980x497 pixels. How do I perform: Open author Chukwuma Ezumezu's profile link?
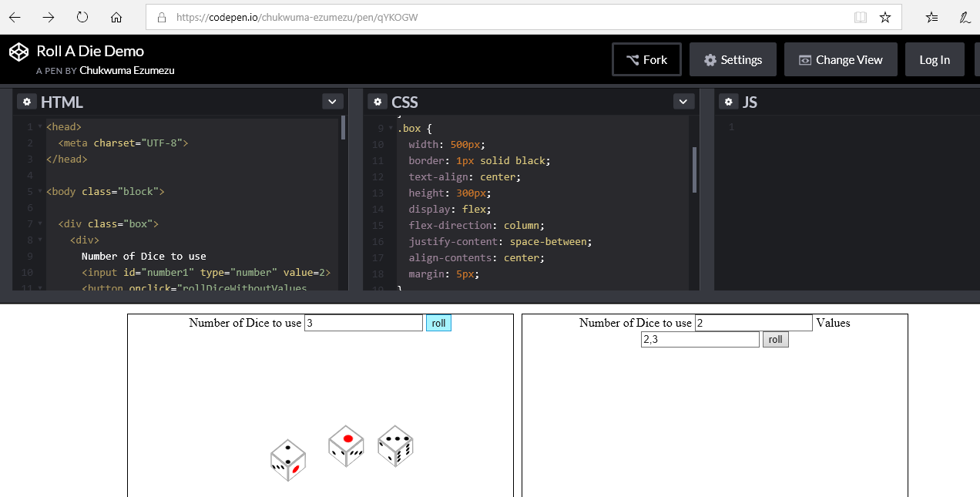(x=127, y=71)
